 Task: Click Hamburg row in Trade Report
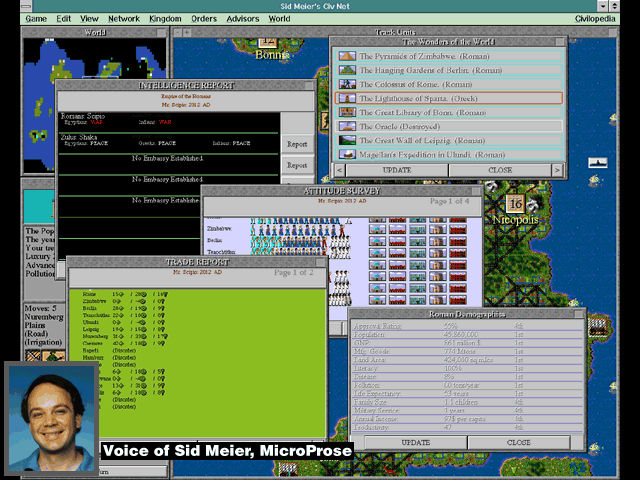click(x=109, y=358)
